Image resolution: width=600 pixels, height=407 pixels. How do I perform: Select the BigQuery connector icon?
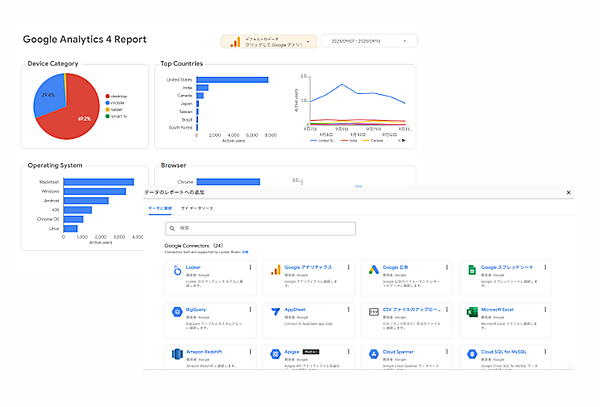pyautogui.click(x=175, y=311)
